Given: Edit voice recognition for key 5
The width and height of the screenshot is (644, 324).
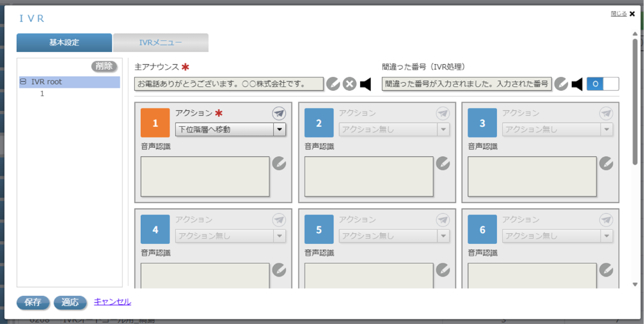Looking at the screenshot, I should (x=443, y=270).
